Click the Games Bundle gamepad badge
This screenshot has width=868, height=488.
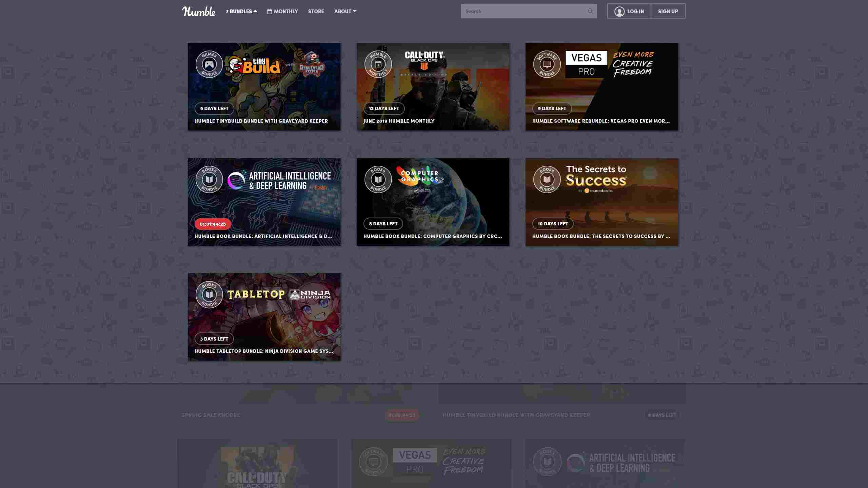tap(209, 64)
